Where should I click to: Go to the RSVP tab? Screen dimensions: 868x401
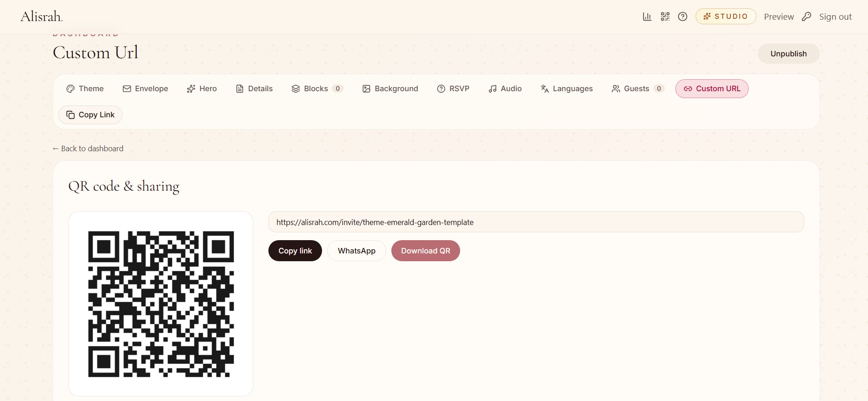pyautogui.click(x=453, y=88)
